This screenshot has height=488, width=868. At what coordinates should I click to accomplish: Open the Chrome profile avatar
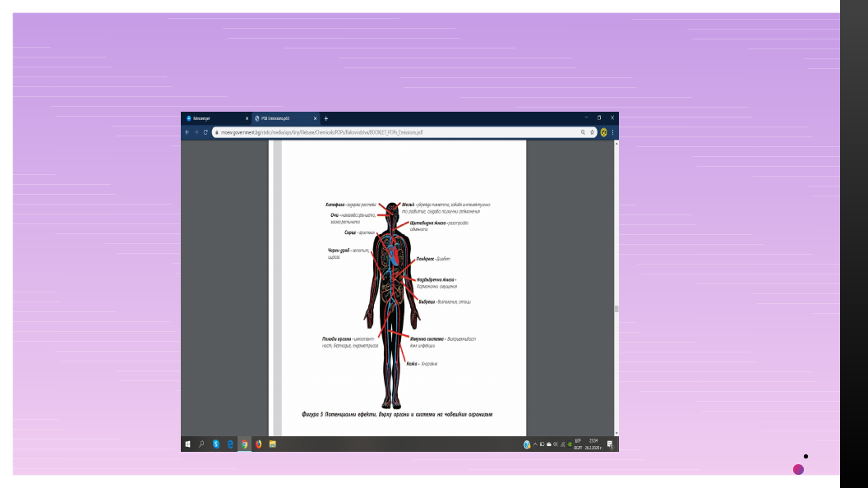coord(603,132)
